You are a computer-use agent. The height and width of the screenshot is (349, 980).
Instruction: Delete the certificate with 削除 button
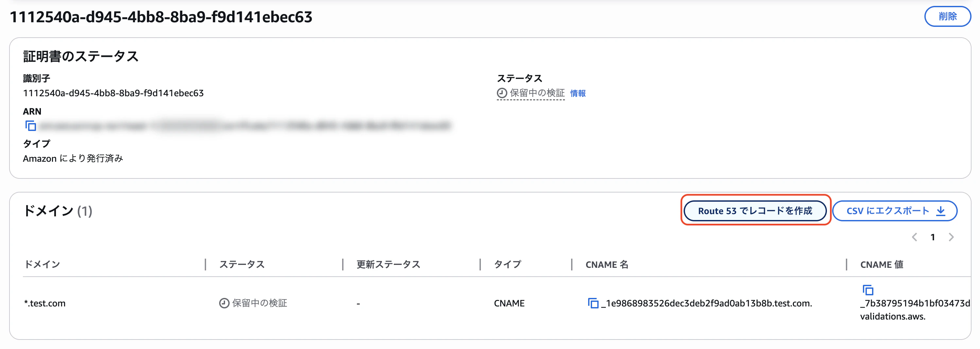click(948, 16)
